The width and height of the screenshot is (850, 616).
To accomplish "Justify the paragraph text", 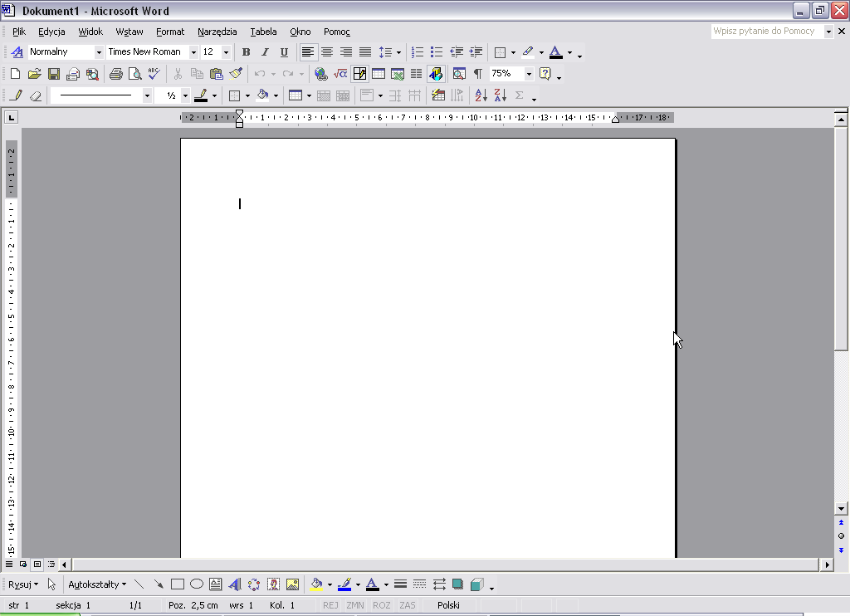I will pyautogui.click(x=365, y=52).
